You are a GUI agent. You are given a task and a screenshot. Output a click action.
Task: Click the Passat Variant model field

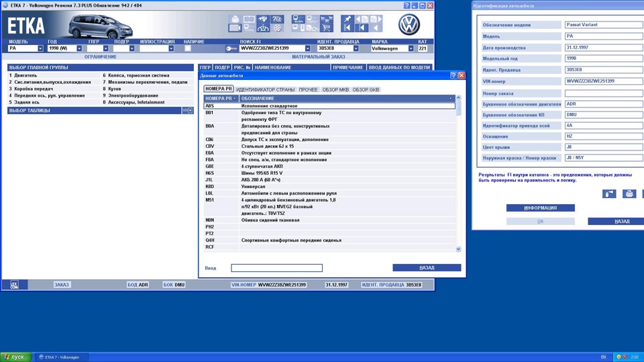604,25
